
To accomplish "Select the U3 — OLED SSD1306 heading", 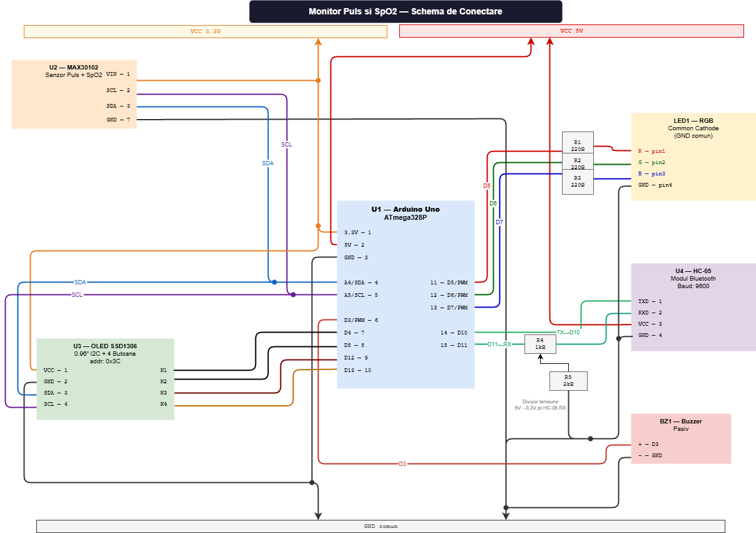I will (x=105, y=346).
